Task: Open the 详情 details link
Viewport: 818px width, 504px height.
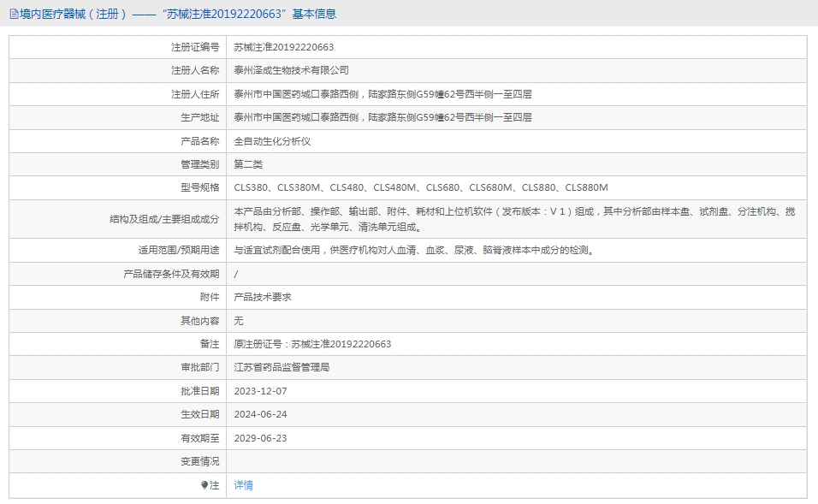Action: click(x=243, y=485)
